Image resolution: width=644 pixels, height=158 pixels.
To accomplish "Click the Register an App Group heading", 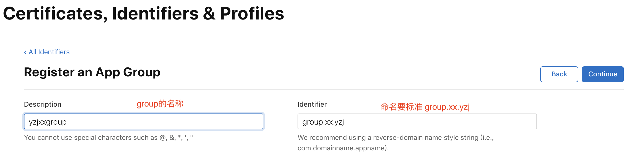I will (92, 72).
